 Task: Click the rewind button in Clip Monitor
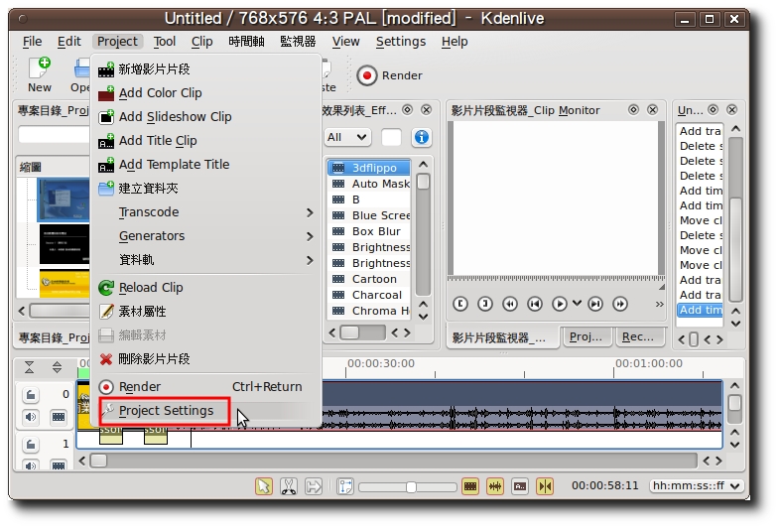click(510, 304)
